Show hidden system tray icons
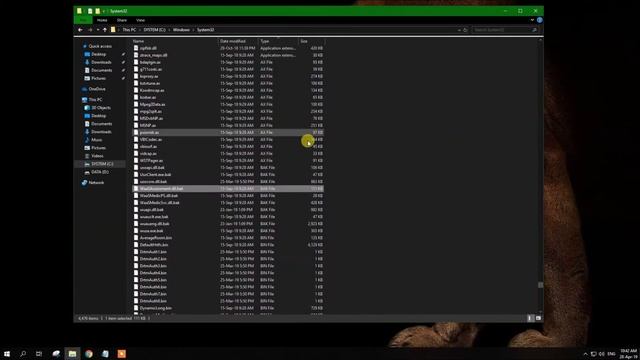The width and height of the screenshot is (640, 360). click(x=585, y=354)
